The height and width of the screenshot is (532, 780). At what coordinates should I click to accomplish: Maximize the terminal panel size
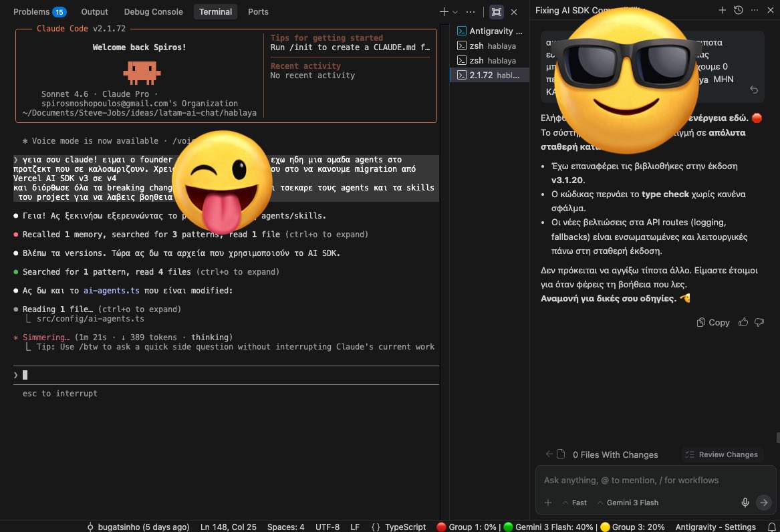click(x=497, y=12)
